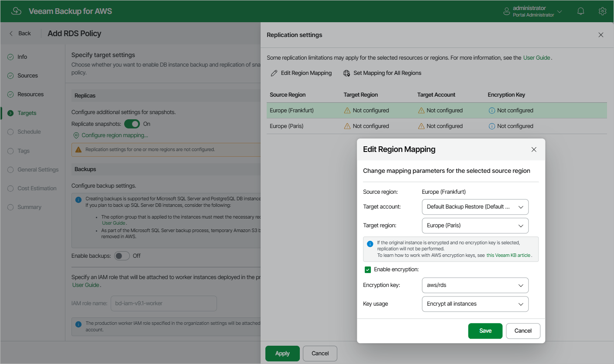Viewport: 614px width, 364px height.
Task: Go to the Resources wizard step
Action: pyautogui.click(x=31, y=94)
